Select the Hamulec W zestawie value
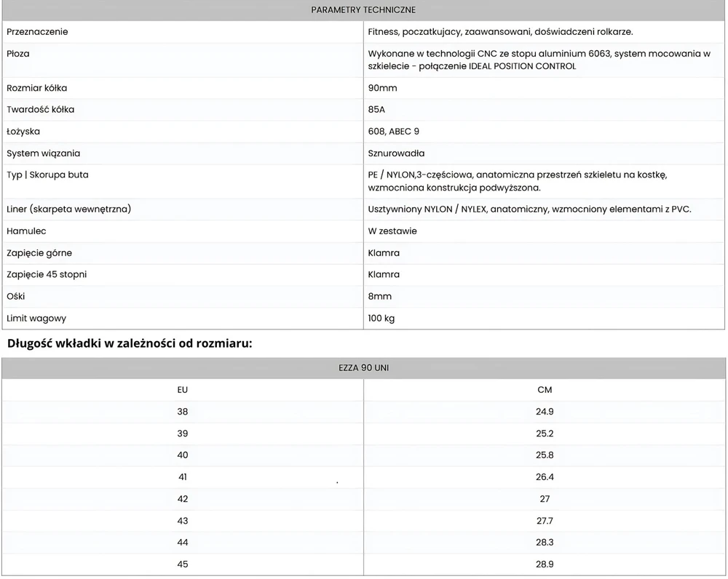 tap(392, 231)
